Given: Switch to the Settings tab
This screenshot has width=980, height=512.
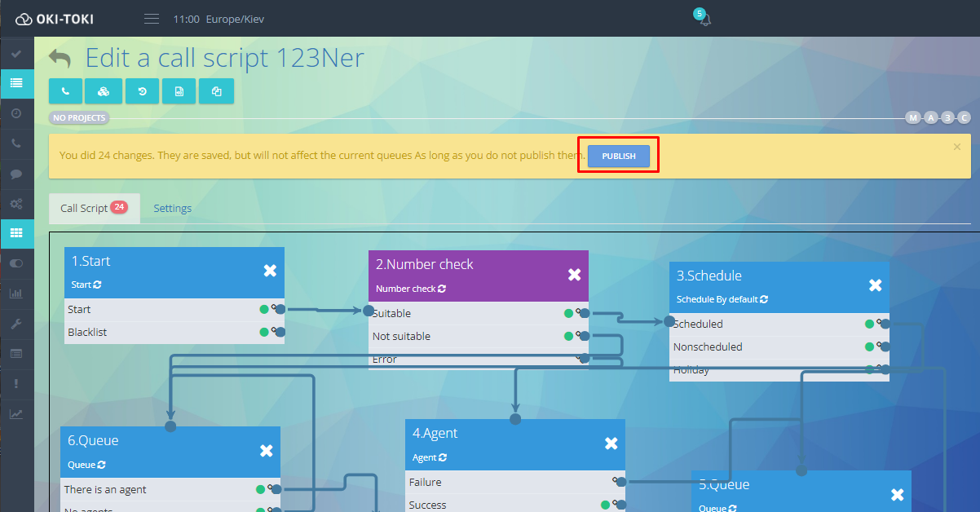Looking at the screenshot, I should tap(173, 208).
